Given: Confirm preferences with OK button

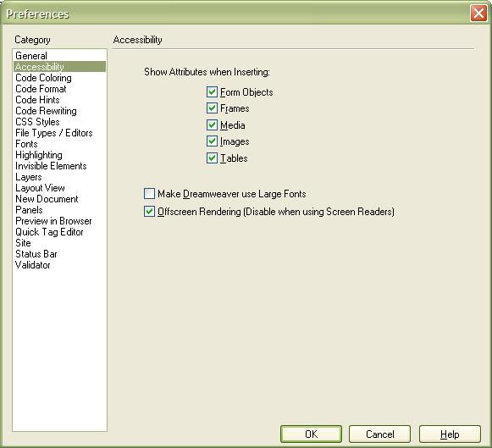Looking at the screenshot, I should tap(311, 434).
